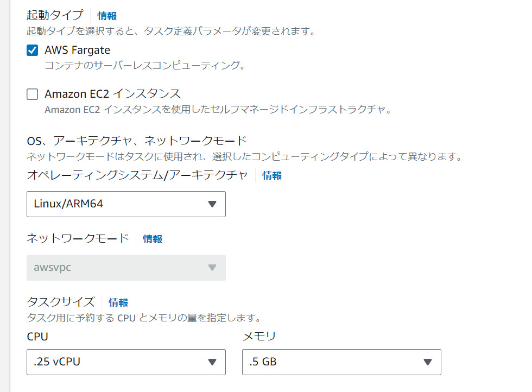Click the arrow icon in Linux/ARM64 selector

click(x=212, y=204)
